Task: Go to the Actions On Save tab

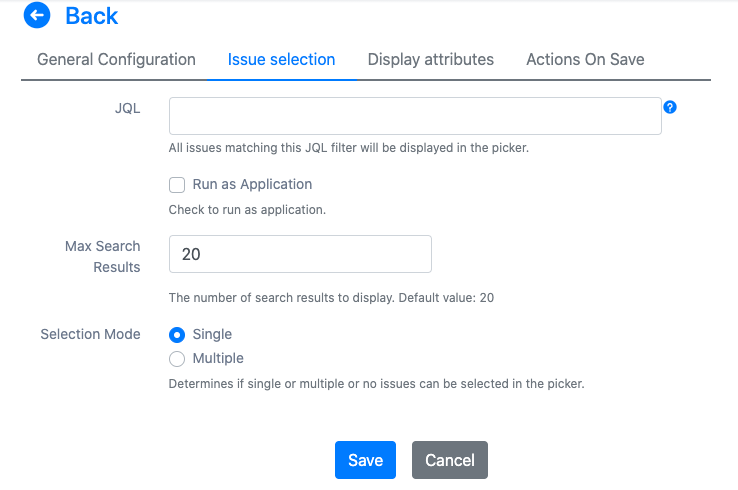Action: (585, 59)
